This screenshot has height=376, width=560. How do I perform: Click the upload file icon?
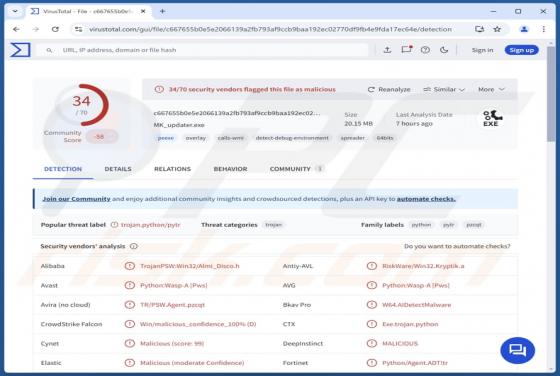click(x=387, y=50)
